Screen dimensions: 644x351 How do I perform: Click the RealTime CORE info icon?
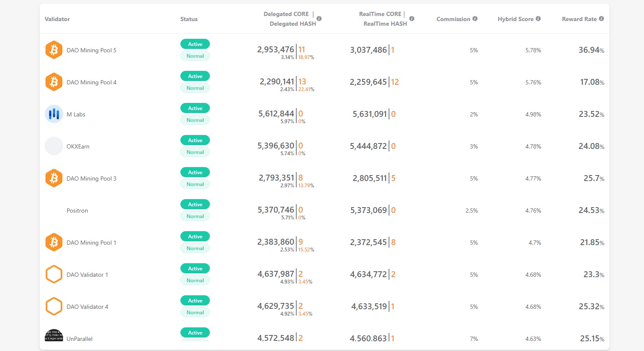pyautogui.click(x=412, y=19)
